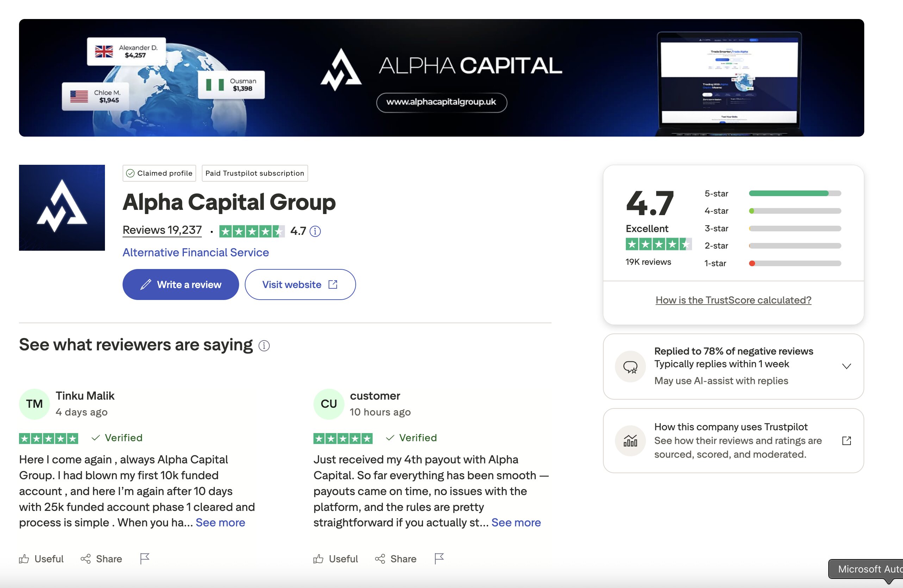Open the Alpha Capital banner image
Screen dimensions: 903x588
pyautogui.click(x=442, y=78)
